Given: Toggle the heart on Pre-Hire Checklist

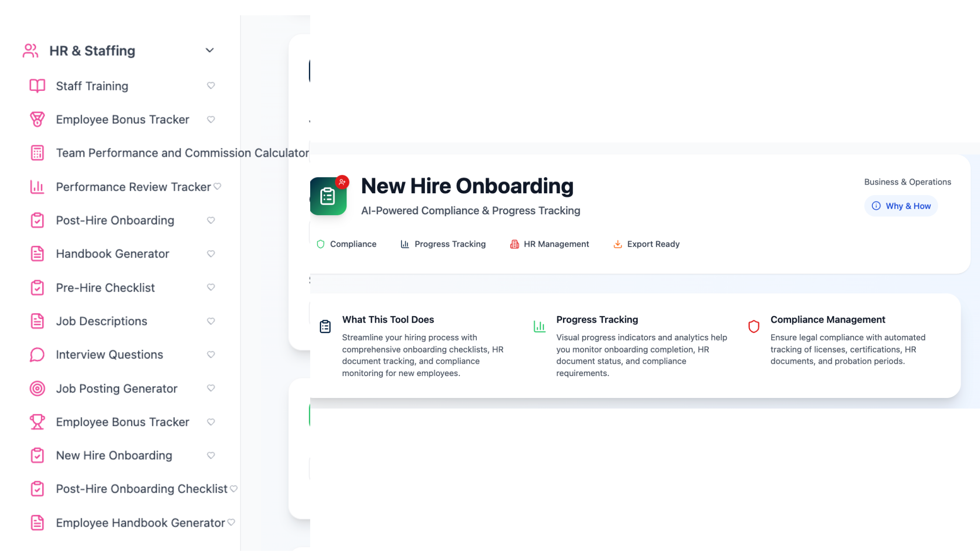Looking at the screenshot, I should [211, 287].
